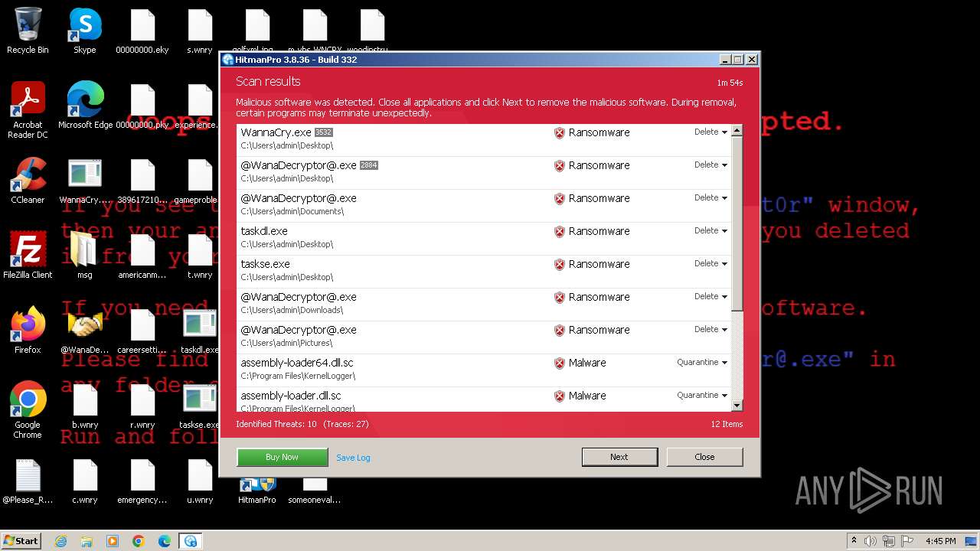Image resolution: width=980 pixels, height=551 pixels.
Task: Select the c.wnry file icon
Action: 85,482
